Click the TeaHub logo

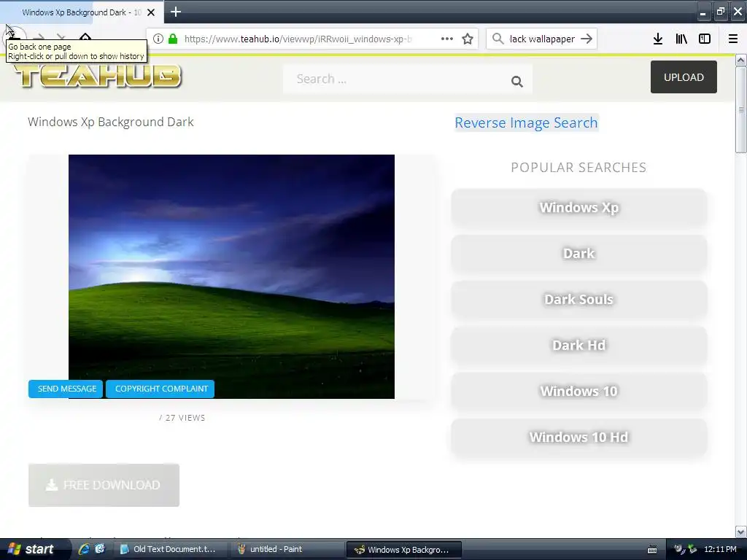click(98, 76)
